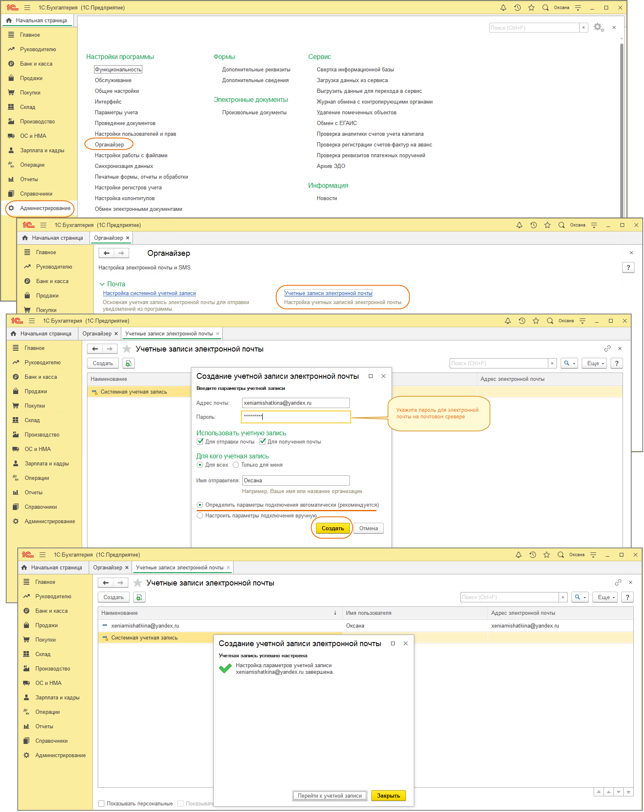644x812 pixels.
Task: Select xeniamishatkina@yandex.ru row in bottom window
Action: [x=366, y=626]
